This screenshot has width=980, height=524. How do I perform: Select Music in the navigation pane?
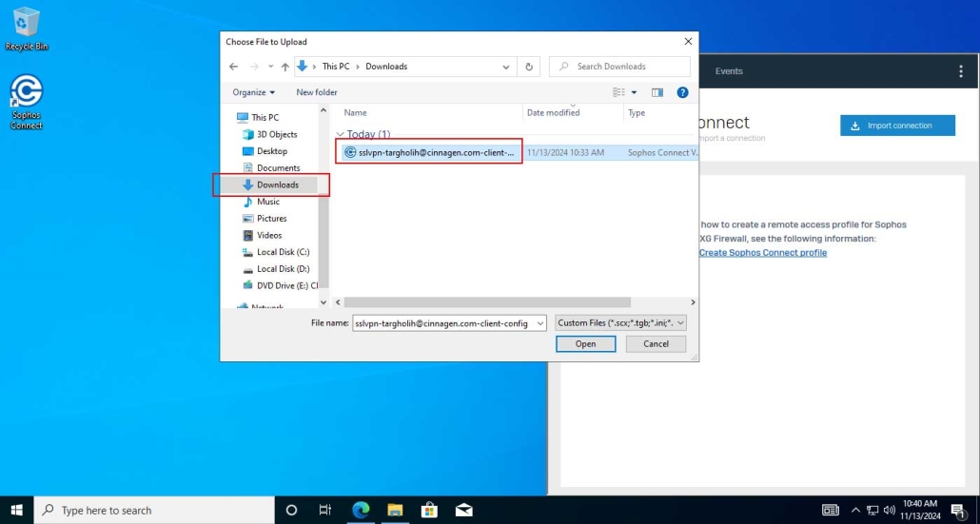point(268,202)
